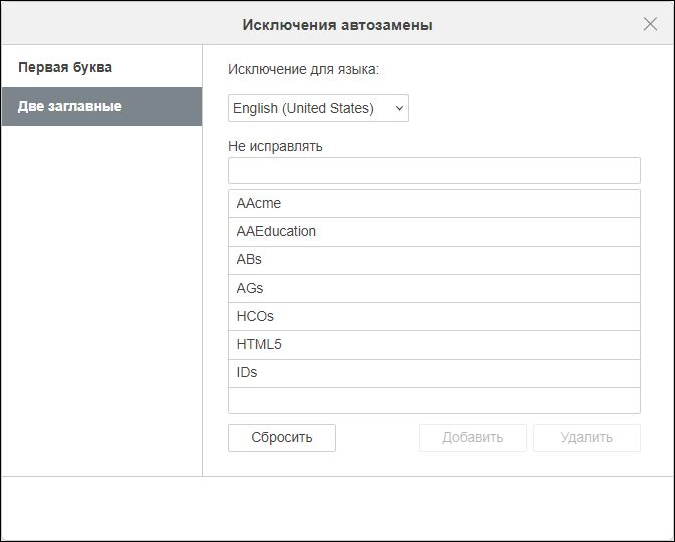Close the Исключения автозамены dialog
Screen dimensions: 675x542
pyautogui.click(x=650, y=24)
